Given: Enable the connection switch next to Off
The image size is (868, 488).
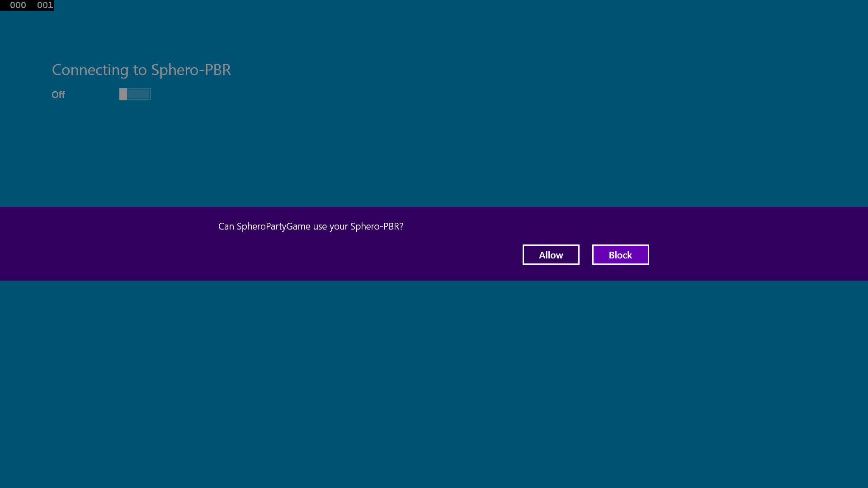Looking at the screenshot, I should (x=135, y=94).
